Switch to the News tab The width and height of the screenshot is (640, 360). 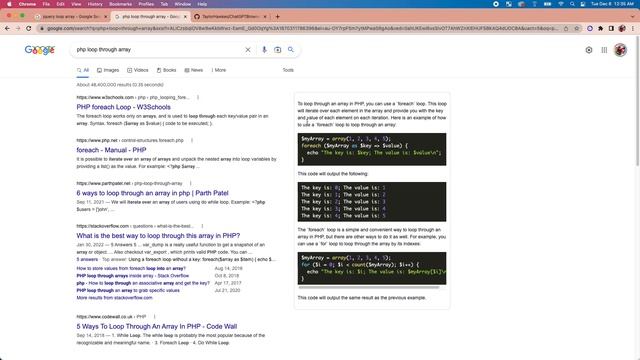click(193, 70)
